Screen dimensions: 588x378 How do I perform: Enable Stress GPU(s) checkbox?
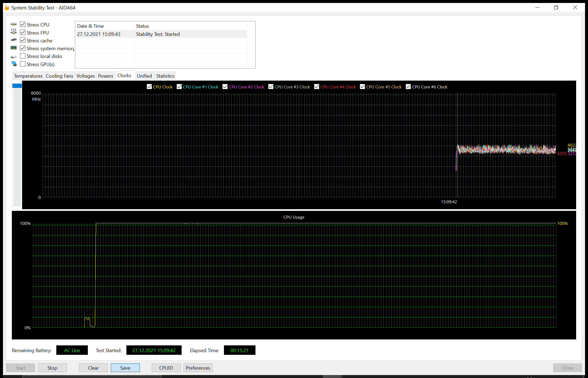click(23, 64)
